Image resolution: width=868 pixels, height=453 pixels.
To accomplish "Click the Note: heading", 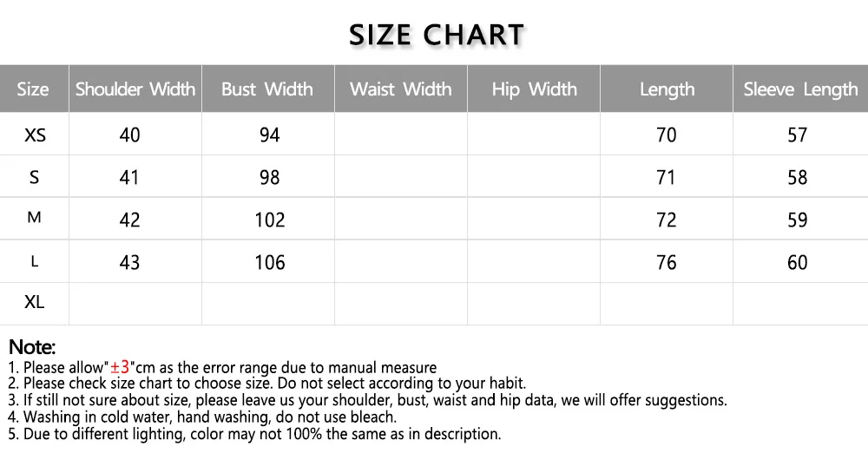I will (x=32, y=348).
